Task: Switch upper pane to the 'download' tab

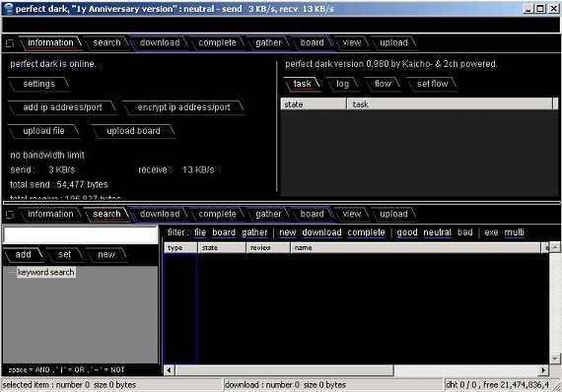Action: [x=160, y=42]
